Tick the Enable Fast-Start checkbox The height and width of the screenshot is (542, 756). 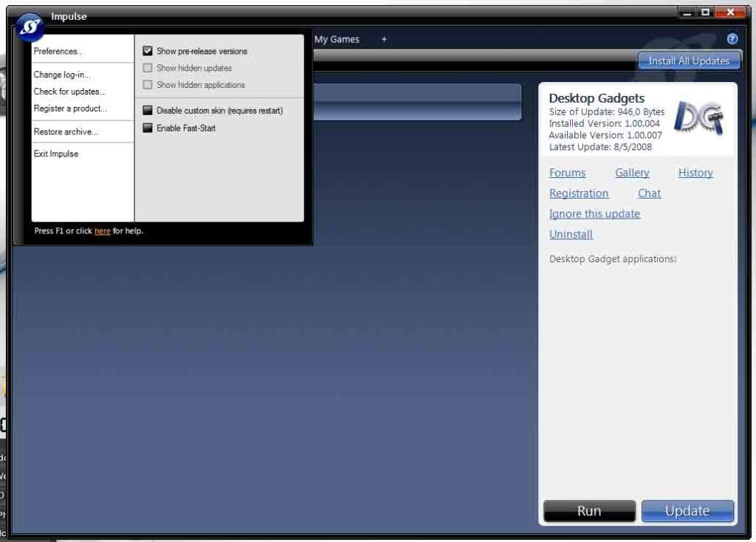148,128
